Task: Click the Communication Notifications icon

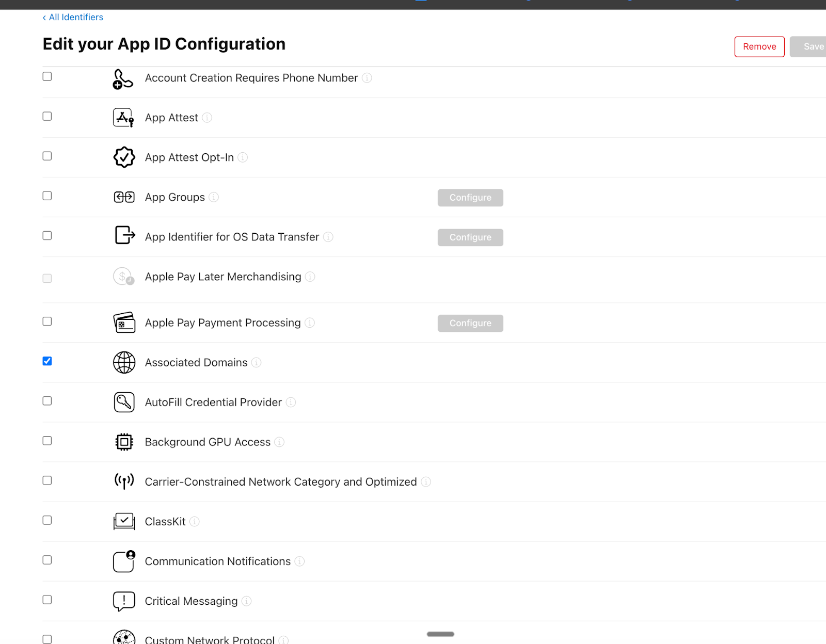Action: pyautogui.click(x=123, y=561)
